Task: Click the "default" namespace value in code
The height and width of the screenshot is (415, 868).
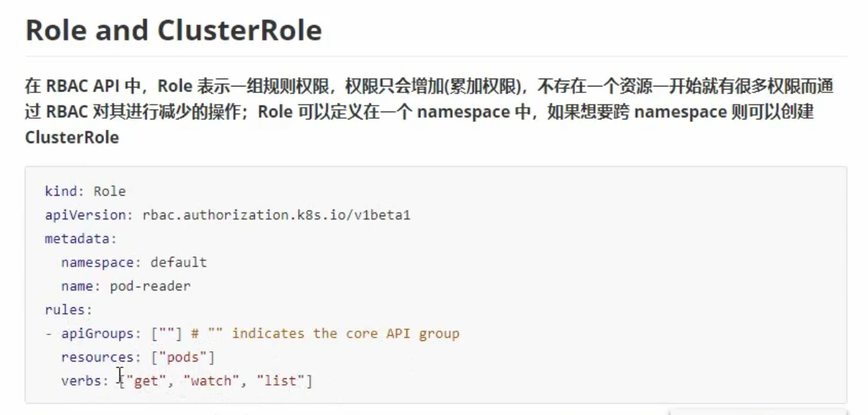Action: tap(179, 262)
